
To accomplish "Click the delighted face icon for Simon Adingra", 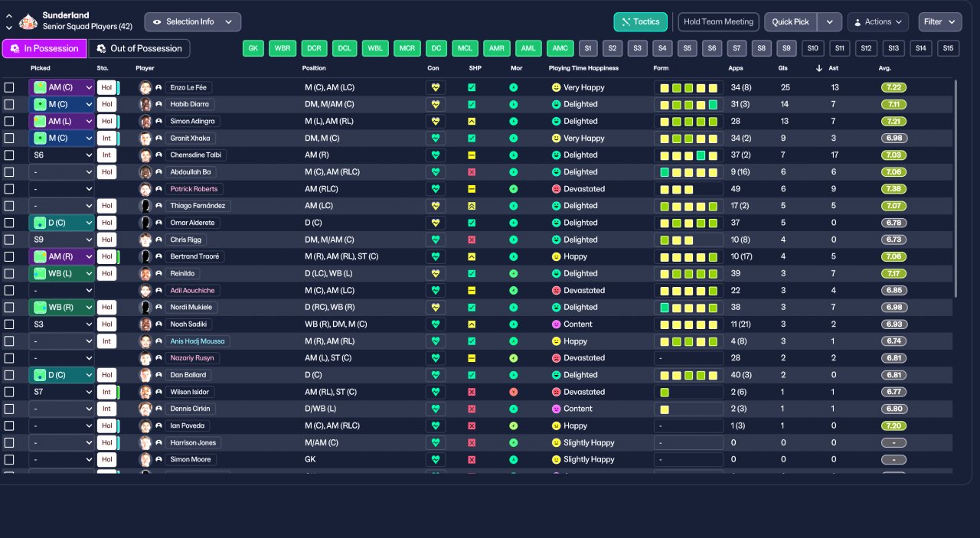I will pyautogui.click(x=556, y=121).
